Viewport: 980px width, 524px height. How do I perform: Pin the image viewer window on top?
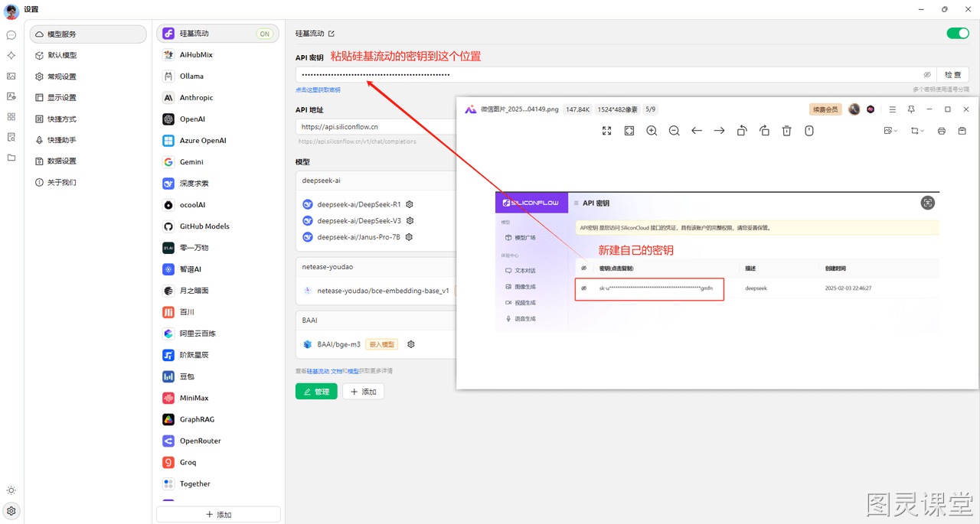[911, 109]
